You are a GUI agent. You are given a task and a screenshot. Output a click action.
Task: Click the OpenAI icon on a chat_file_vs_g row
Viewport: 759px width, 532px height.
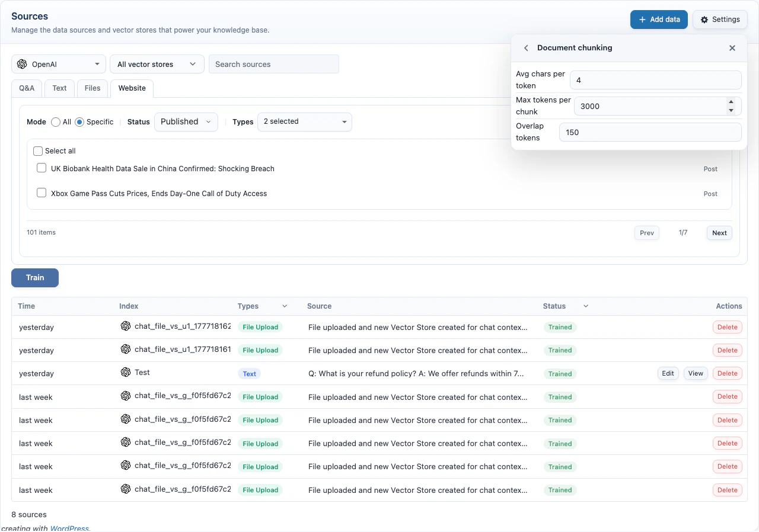pos(126,396)
